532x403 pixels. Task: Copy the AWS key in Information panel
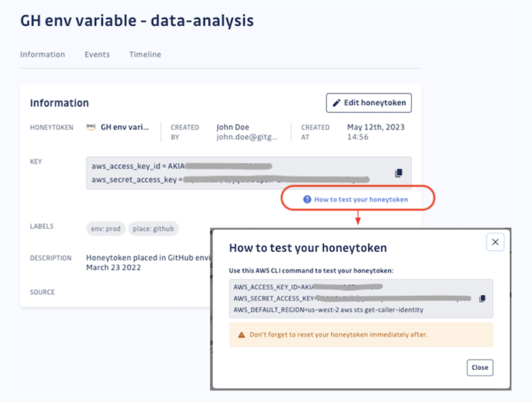398,173
